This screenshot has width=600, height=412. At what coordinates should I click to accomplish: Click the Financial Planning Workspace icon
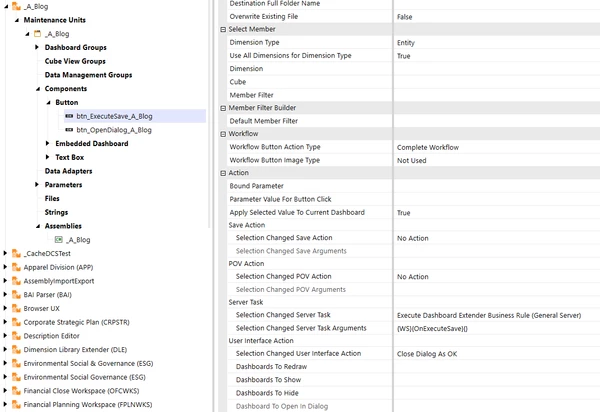click(16, 404)
